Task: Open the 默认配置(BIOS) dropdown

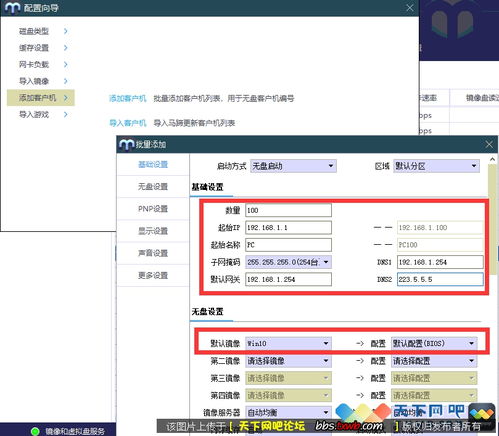Action: pos(434,344)
